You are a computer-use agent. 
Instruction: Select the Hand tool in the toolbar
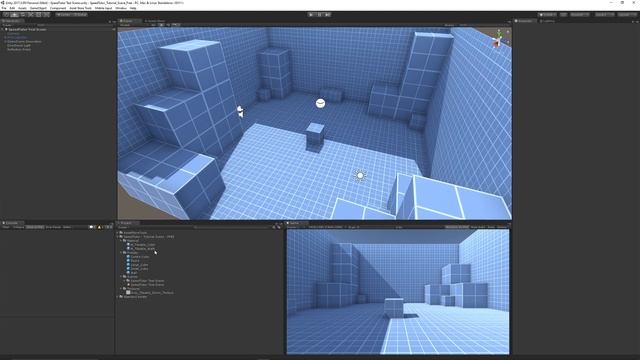6,15
